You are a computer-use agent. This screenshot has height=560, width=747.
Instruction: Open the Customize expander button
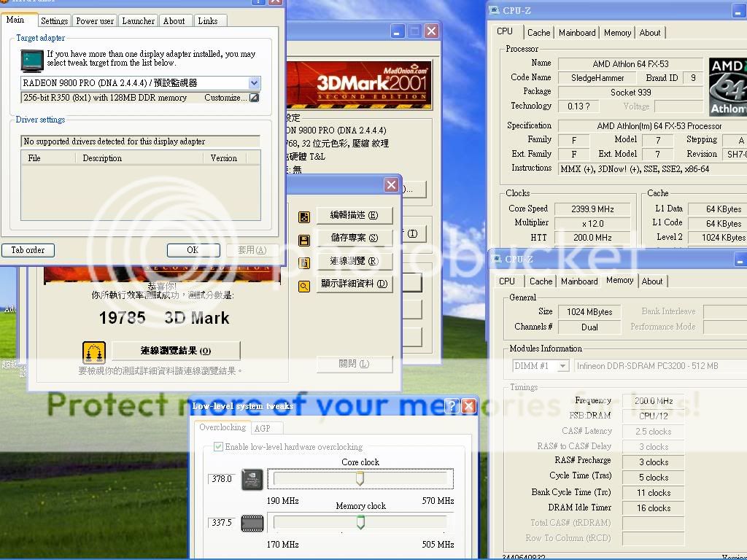(x=254, y=98)
